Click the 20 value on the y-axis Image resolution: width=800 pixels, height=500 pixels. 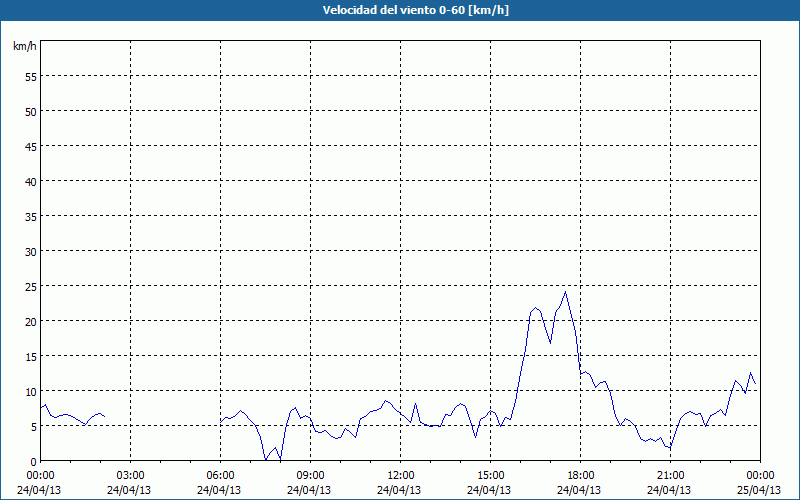coord(31,321)
